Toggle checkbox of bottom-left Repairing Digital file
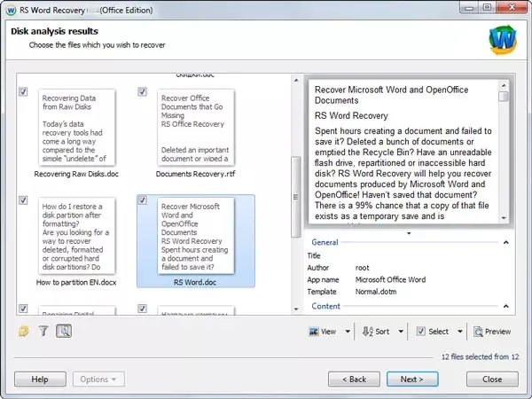This screenshot has width=532, height=399. 23,309
